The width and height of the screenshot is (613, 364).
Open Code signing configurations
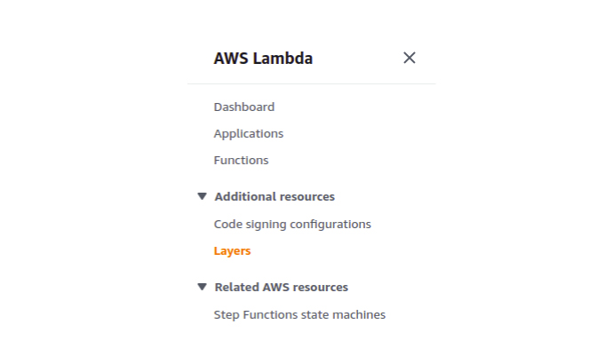[292, 225]
